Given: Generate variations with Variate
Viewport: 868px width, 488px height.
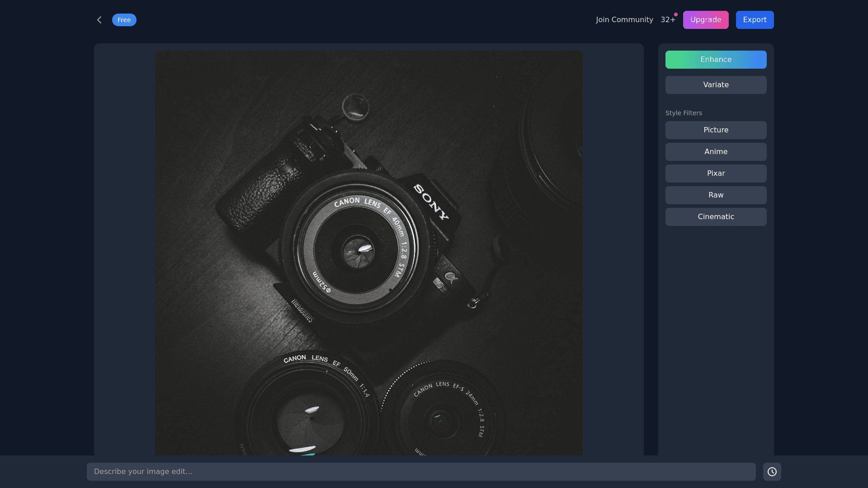Looking at the screenshot, I should coord(716,85).
